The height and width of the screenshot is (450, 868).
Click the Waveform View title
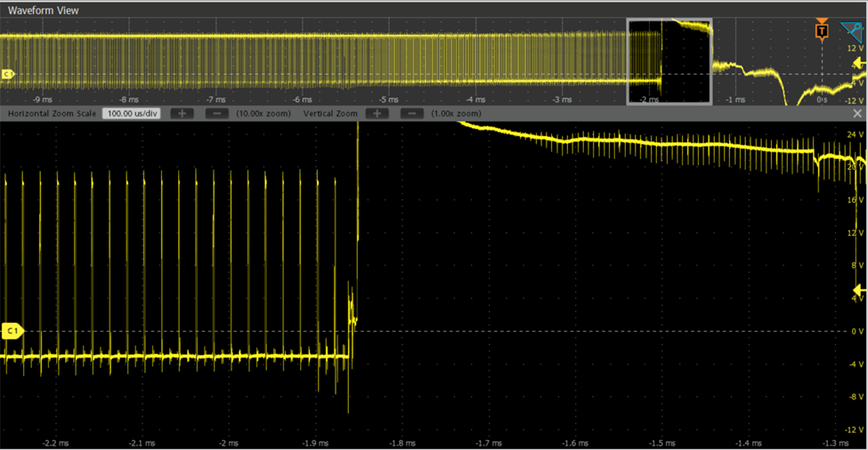click(44, 11)
